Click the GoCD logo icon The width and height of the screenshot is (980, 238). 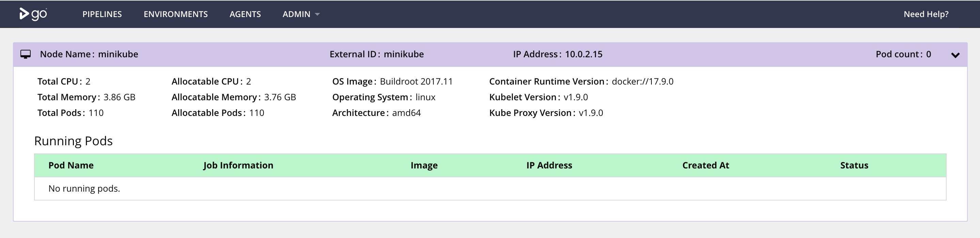click(x=33, y=14)
